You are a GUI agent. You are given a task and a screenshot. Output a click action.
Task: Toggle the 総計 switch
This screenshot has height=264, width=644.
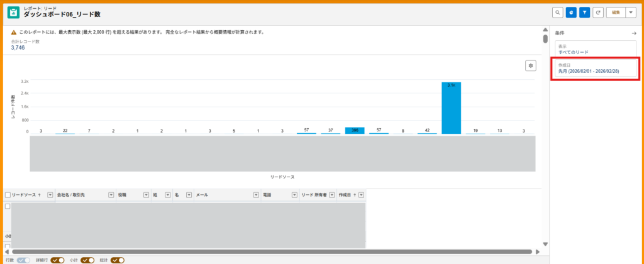(118, 260)
